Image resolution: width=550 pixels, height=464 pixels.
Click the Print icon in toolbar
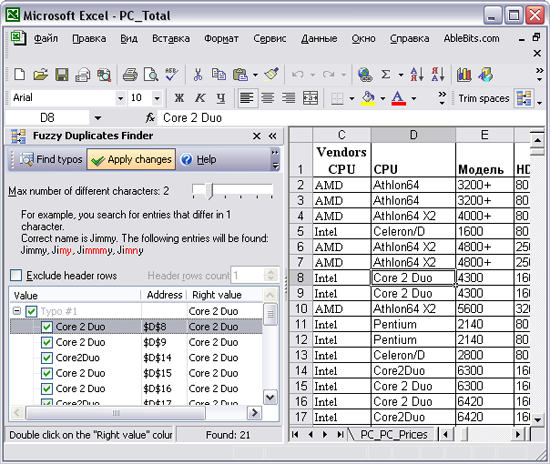point(130,74)
